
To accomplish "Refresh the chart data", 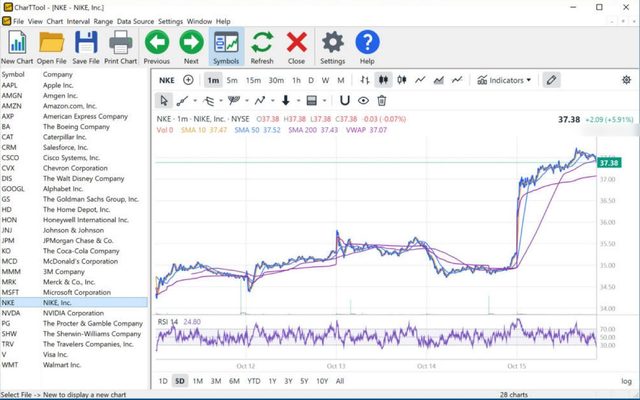I will [x=262, y=47].
